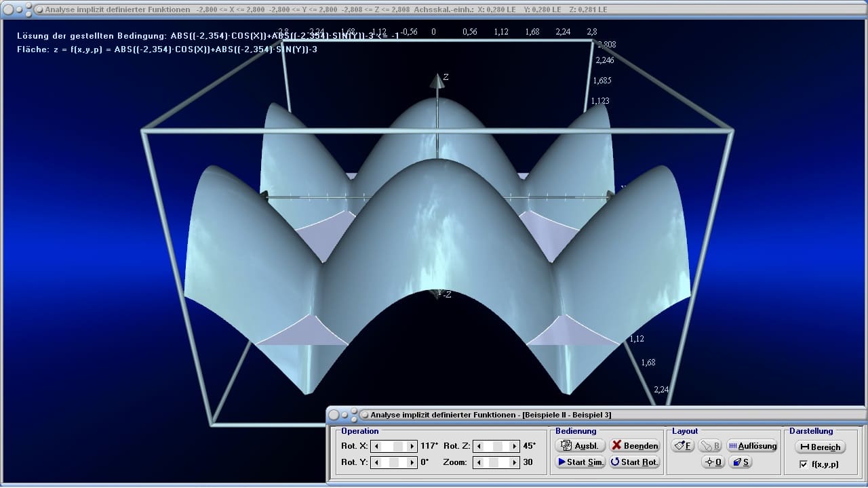The image size is (868, 488).
Task: Increase Rot. X with right arrow
Action: tap(412, 446)
